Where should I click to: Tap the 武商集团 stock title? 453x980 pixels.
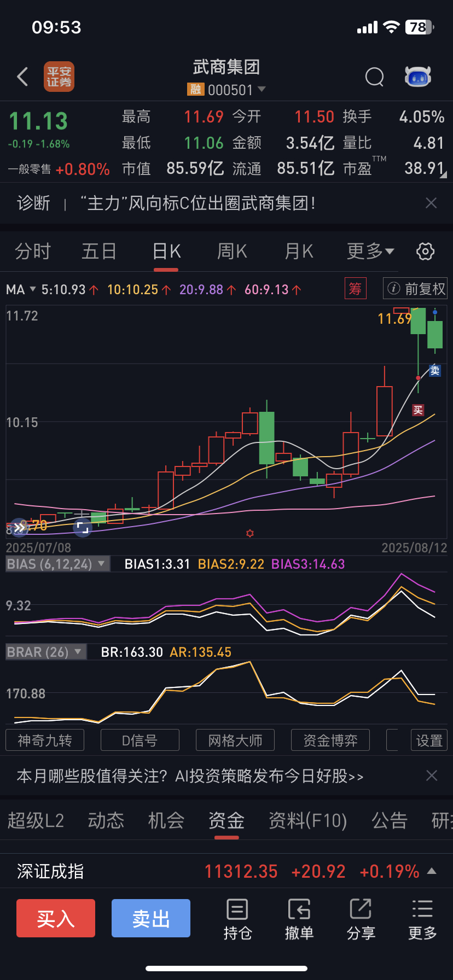click(x=226, y=67)
